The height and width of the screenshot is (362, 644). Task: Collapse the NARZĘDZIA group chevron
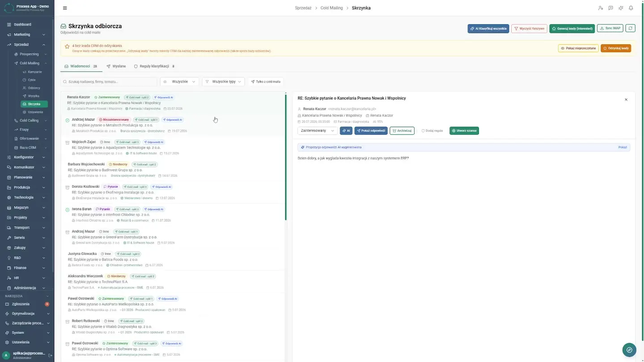click(x=48, y=296)
